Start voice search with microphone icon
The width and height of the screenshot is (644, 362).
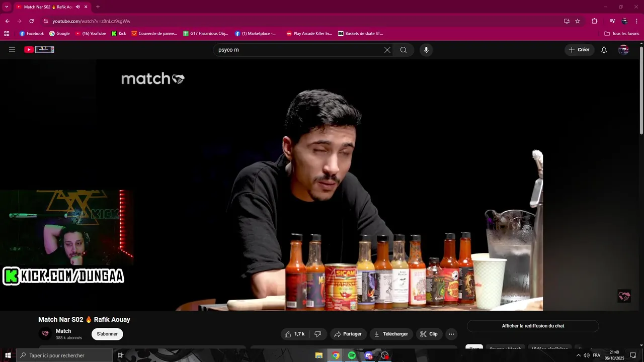(426, 50)
